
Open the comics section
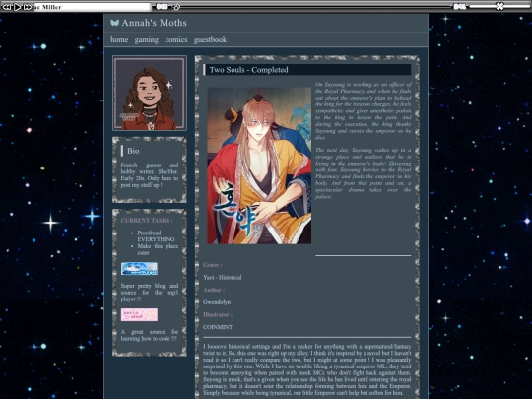coord(176,39)
